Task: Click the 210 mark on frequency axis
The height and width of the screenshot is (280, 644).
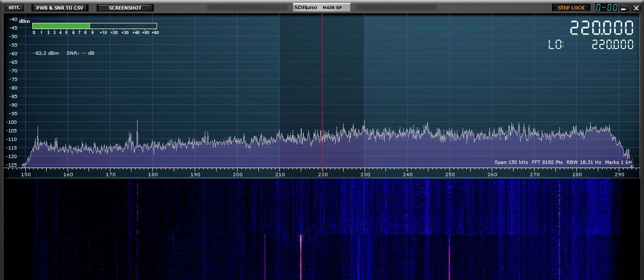Action: click(280, 174)
